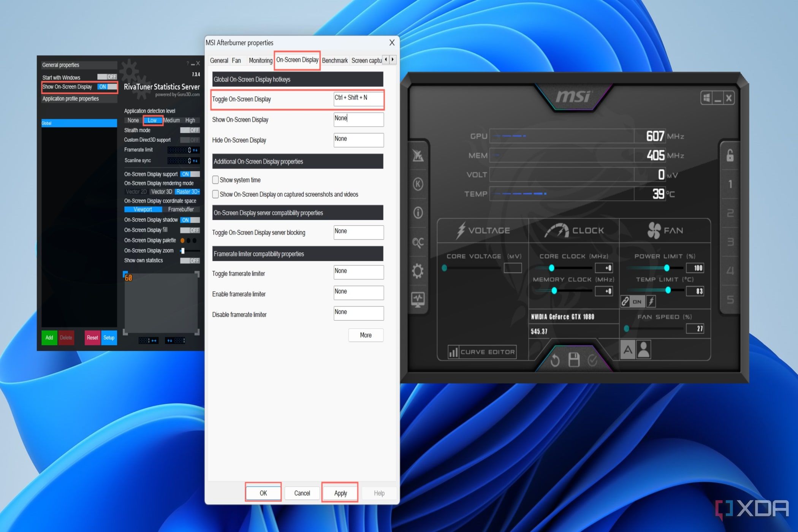Start the OC Scanner icon
798x532 pixels.
pyautogui.click(x=418, y=242)
